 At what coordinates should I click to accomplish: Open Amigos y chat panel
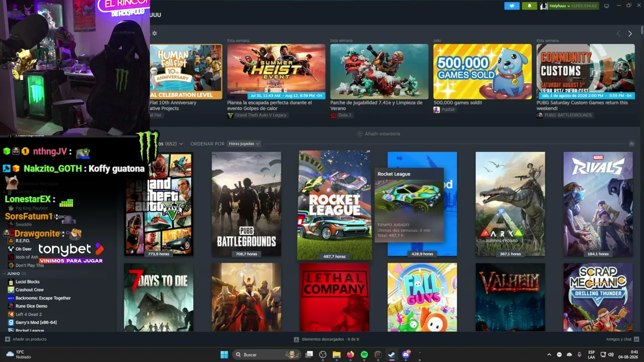click(622, 339)
